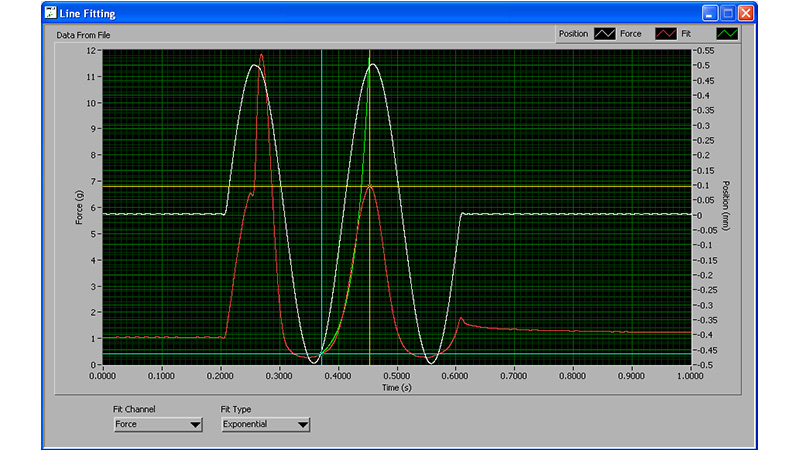Open the Fit Type dropdown arrow
This screenshot has width=800, height=450.
tap(303, 424)
